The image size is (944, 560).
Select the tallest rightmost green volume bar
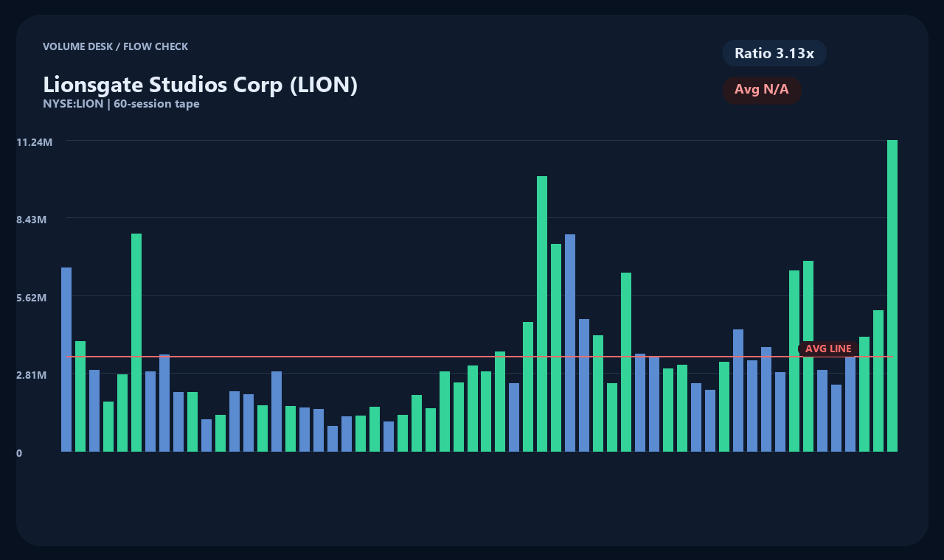coord(892,295)
